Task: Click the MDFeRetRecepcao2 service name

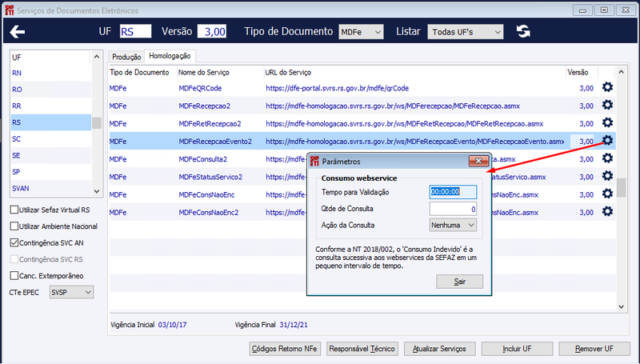Action: [210, 124]
